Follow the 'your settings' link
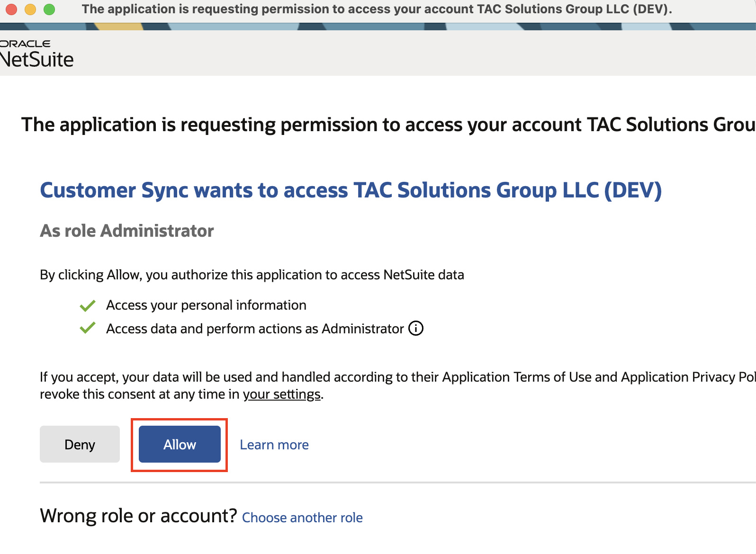The image size is (756, 554). pyautogui.click(x=282, y=394)
